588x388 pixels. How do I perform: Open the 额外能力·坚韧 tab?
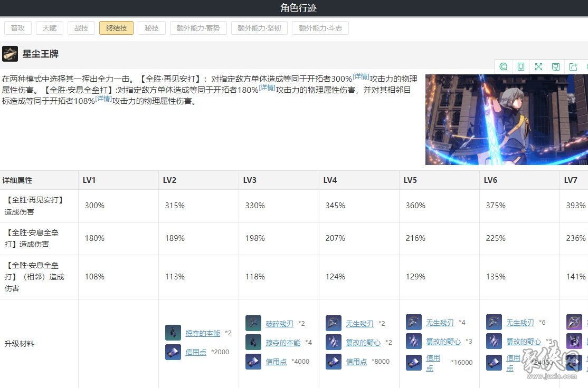point(259,28)
